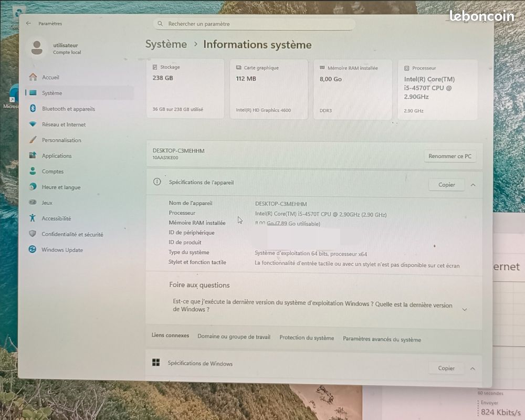The height and width of the screenshot is (420, 525).
Task: Click the Applications icon in sidebar
Action: click(x=33, y=155)
